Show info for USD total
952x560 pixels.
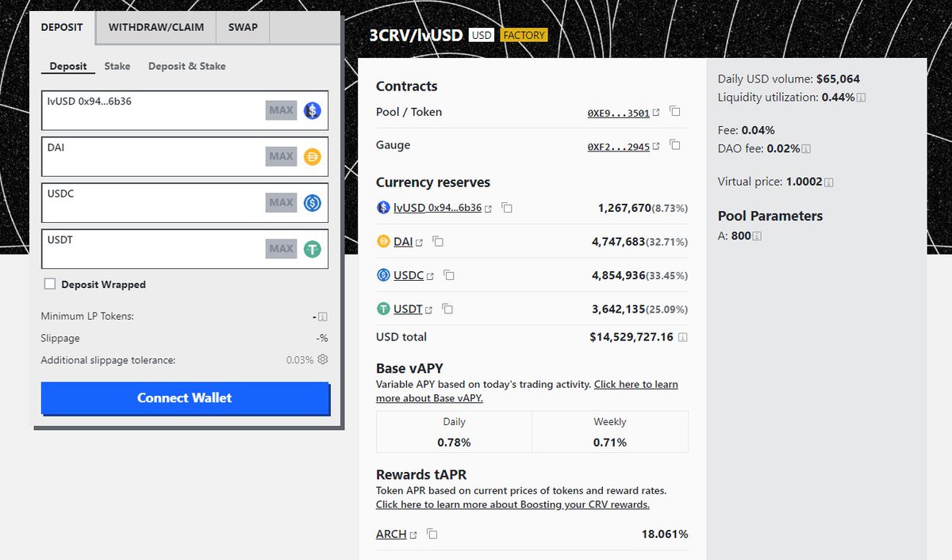(683, 337)
